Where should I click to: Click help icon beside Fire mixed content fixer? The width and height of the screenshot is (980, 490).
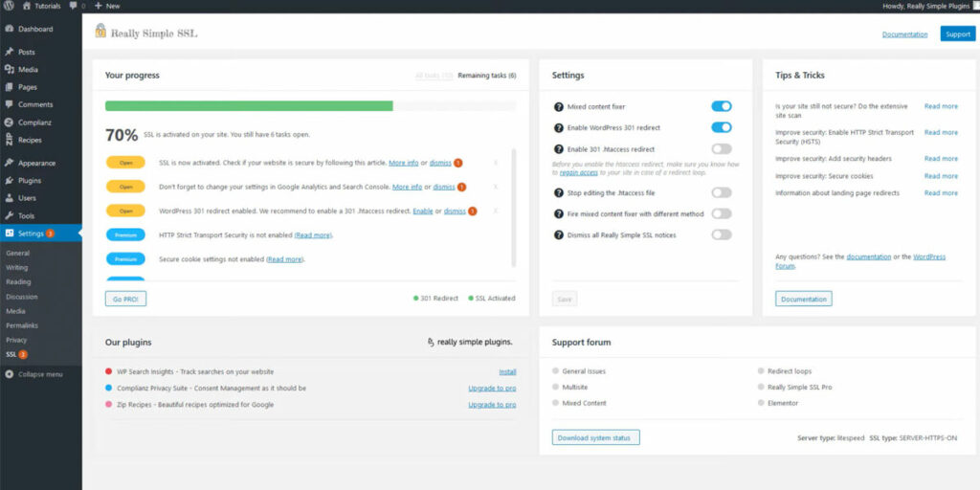(559, 213)
